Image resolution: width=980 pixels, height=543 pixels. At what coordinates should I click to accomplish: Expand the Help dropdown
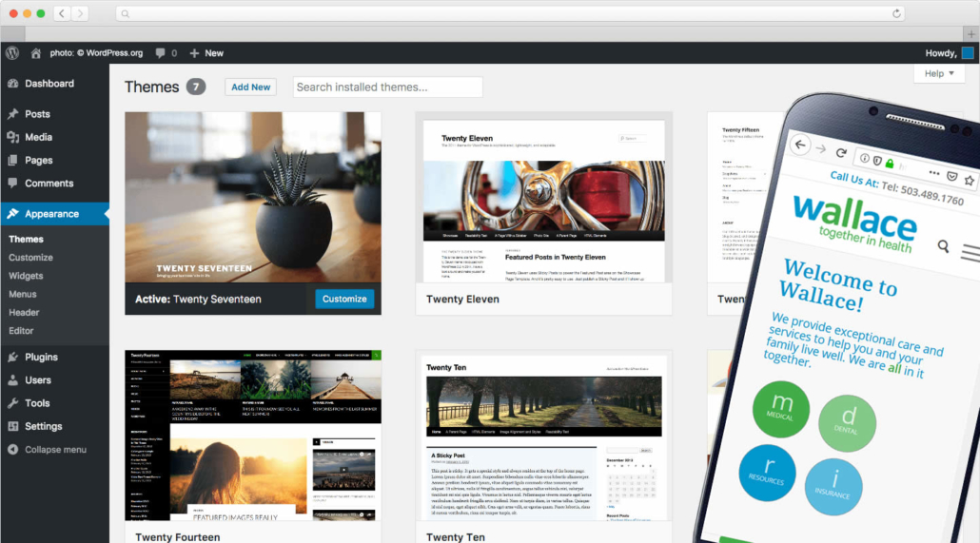click(x=939, y=74)
